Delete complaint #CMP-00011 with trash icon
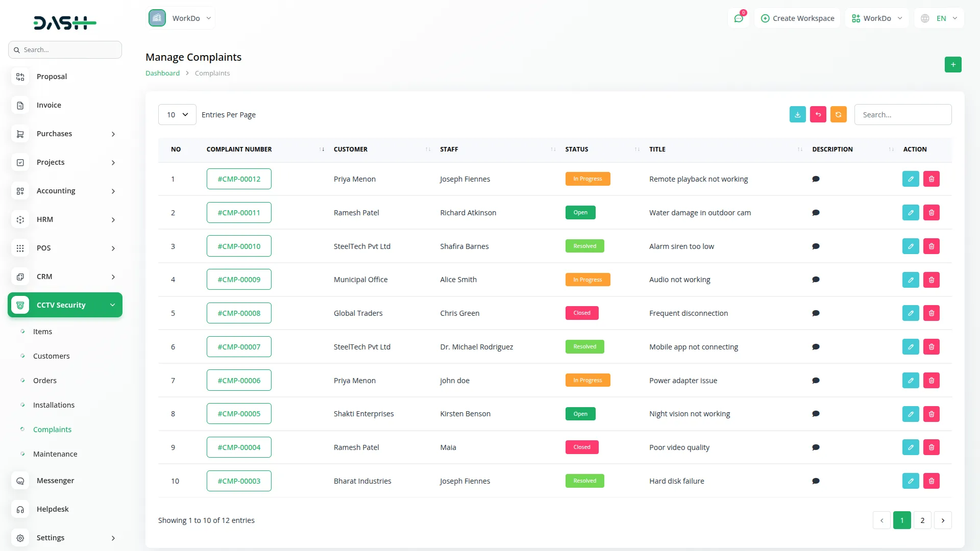 pos(931,213)
